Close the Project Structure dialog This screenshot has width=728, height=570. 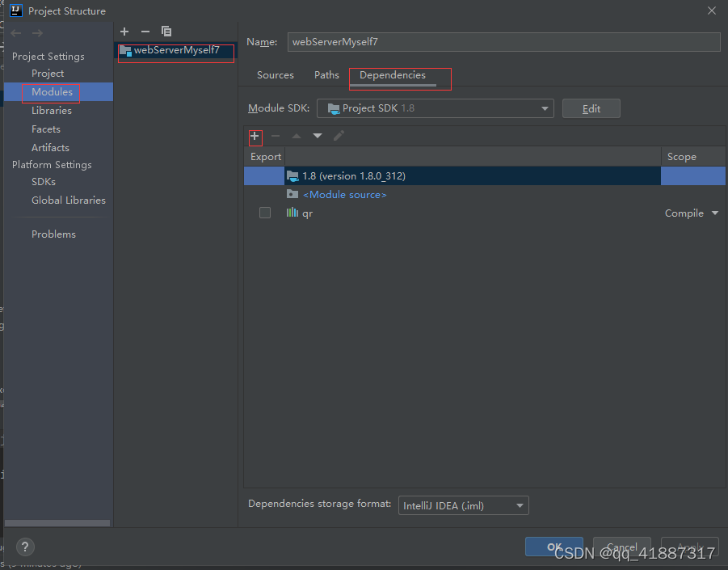coord(712,11)
